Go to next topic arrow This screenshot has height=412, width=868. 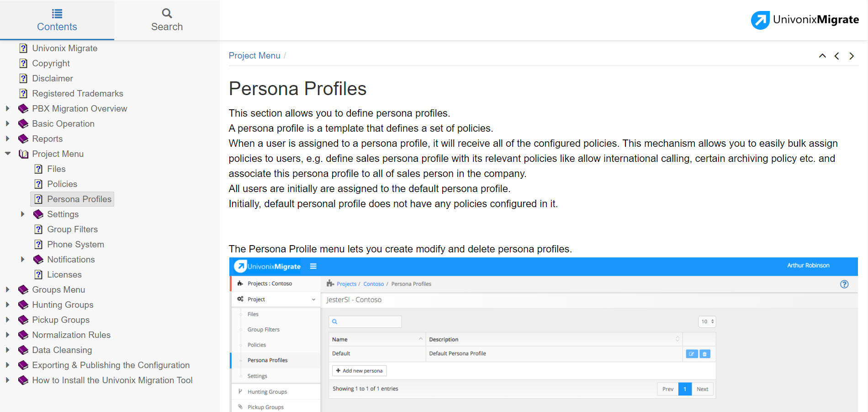pos(852,56)
